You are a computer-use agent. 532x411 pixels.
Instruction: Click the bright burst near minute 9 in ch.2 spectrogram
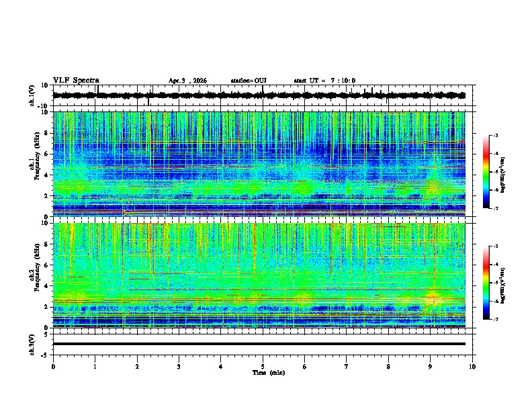tap(433, 298)
